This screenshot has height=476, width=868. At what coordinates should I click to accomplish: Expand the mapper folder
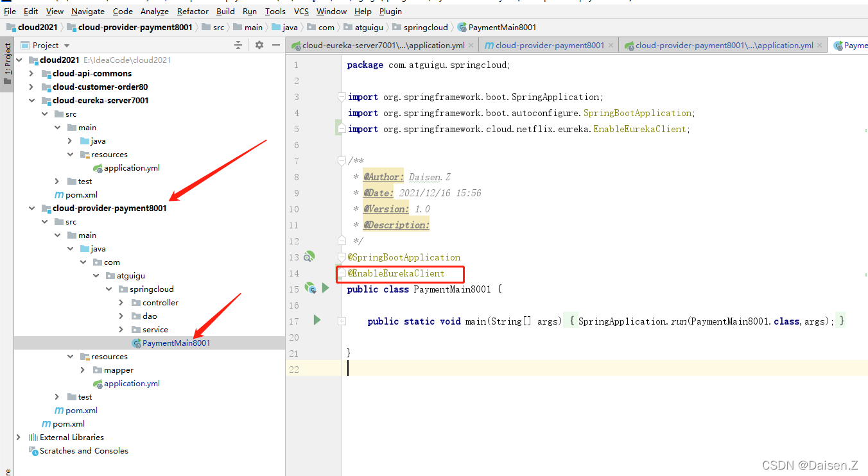pyautogui.click(x=83, y=370)
